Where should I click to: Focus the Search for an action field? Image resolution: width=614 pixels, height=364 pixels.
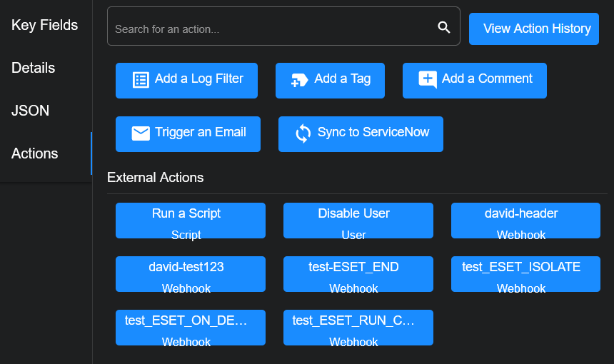(x=271, y=29)
